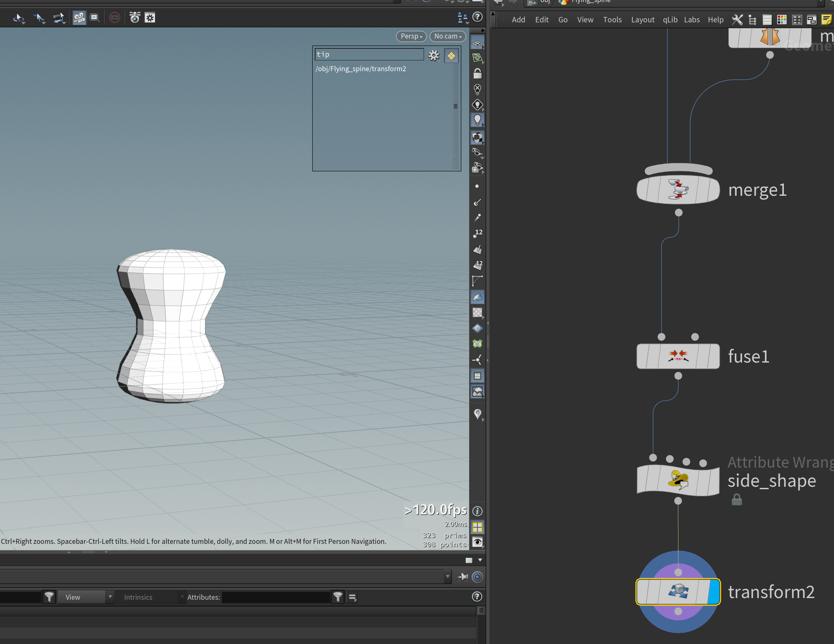
Task: Click the display info 'i' icon
Action: tap(477, 511)
